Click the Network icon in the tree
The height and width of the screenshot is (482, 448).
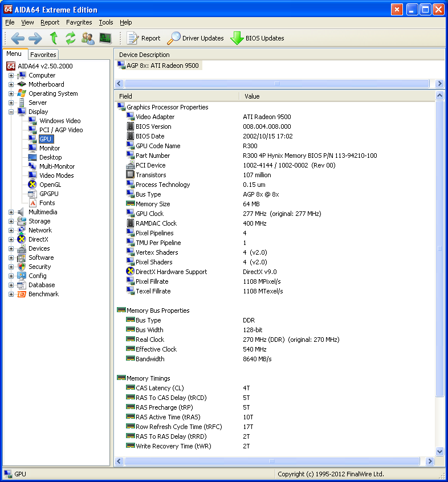[x=22, y=230]
